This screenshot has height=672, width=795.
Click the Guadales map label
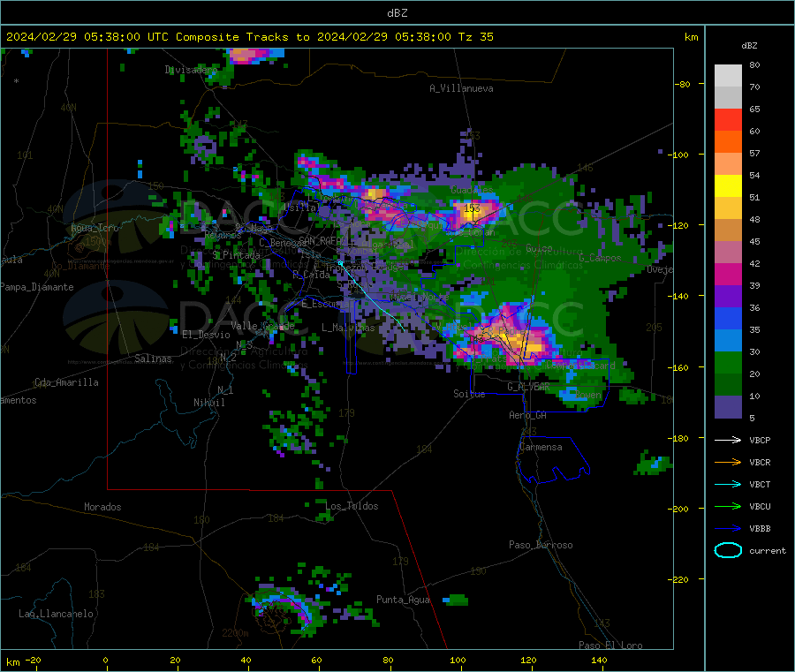coord(472,190)
